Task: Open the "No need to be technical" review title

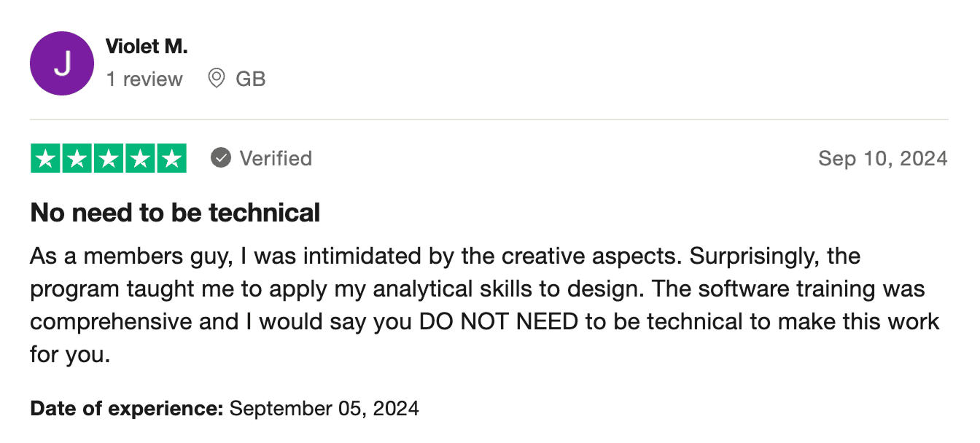Action: pyautogui.click(x=175, y=213)
